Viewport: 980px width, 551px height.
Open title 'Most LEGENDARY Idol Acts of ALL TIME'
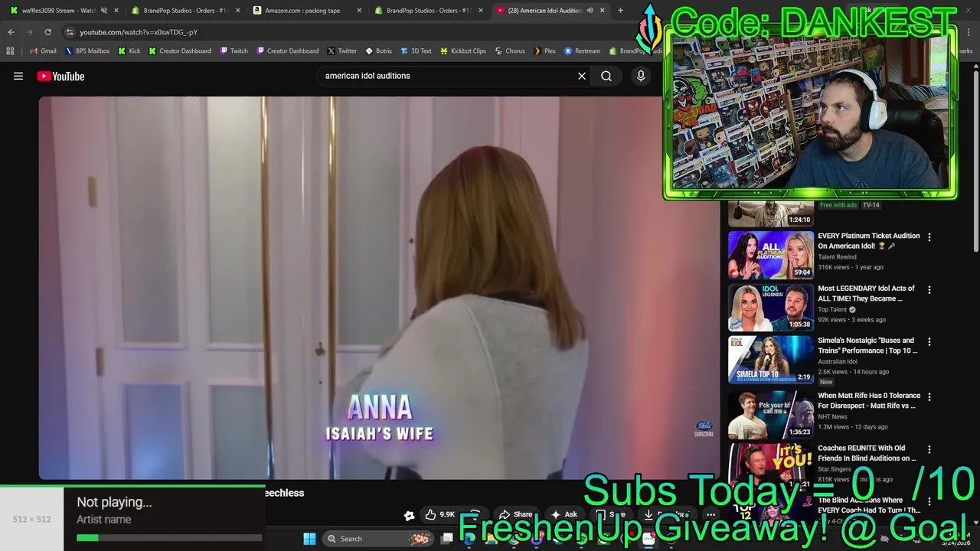coord(866,293)
